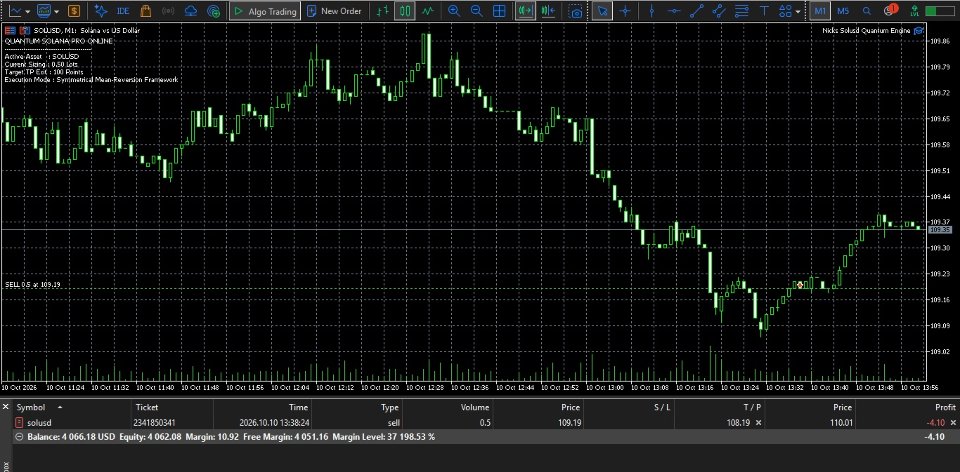Image resolution: width=960 pixels, height=472 pixels.
Task: Click the copy trading radar icon
Action: pos(214,11)
